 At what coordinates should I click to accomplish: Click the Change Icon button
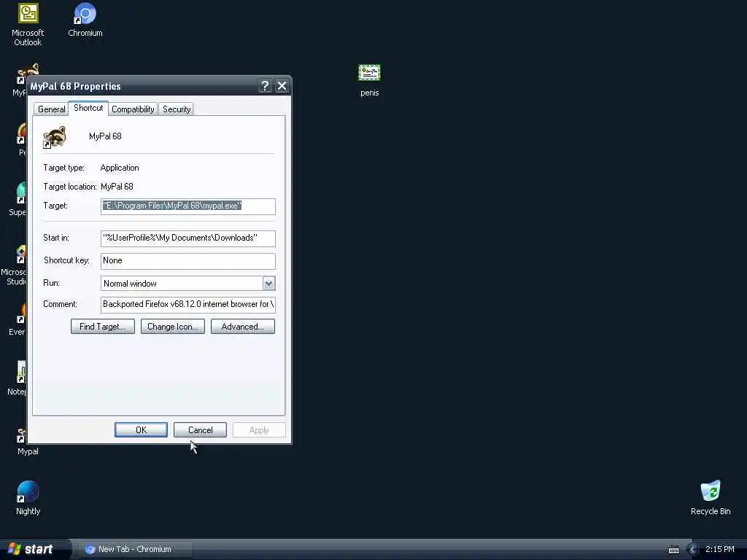coord(172,327)
